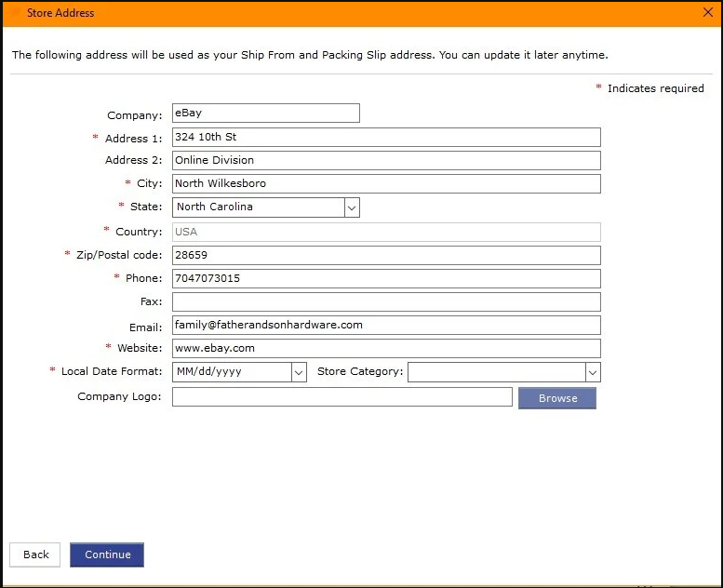Select the Address 2 field with Online Division
The image size is (723, 588).
tap(386, 160)
